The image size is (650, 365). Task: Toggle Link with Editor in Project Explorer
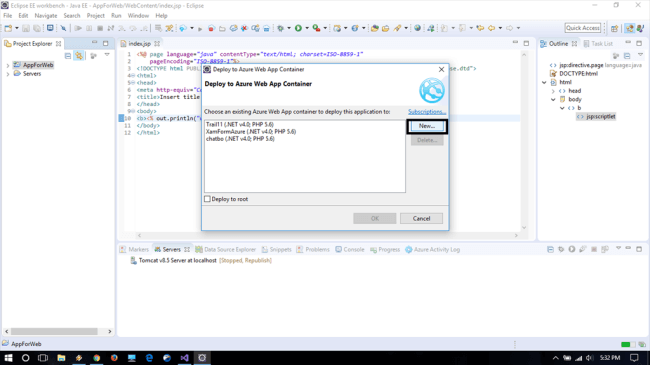[79, 56]
